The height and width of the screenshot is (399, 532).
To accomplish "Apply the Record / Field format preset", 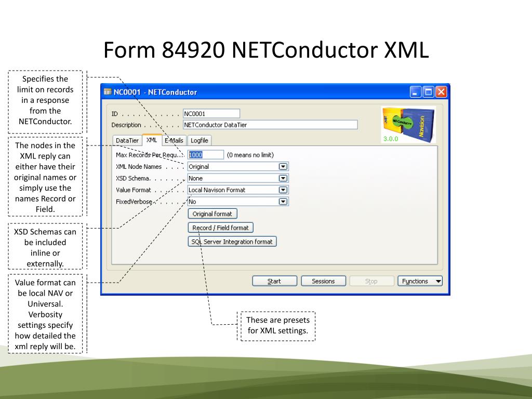I will 220,228.
